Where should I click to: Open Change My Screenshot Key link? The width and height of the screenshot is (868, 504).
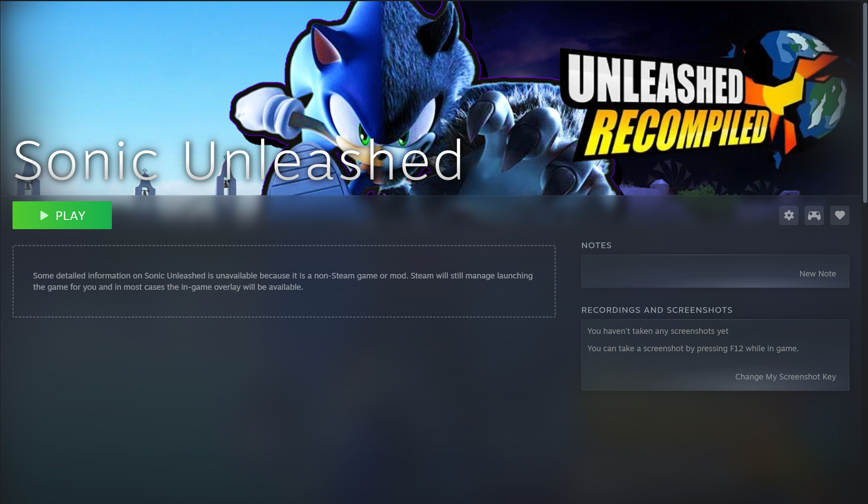pyautogui.click(x=786, y=377)
